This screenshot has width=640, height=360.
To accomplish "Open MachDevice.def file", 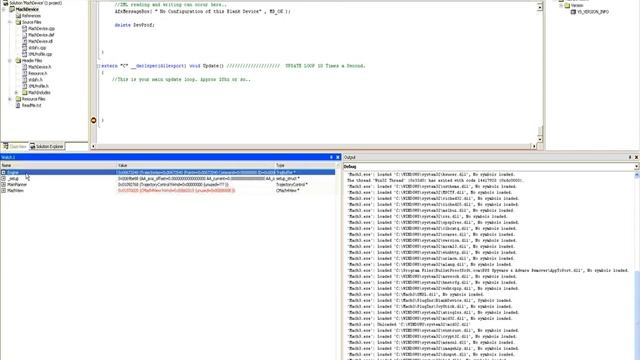I will [41, 35].
